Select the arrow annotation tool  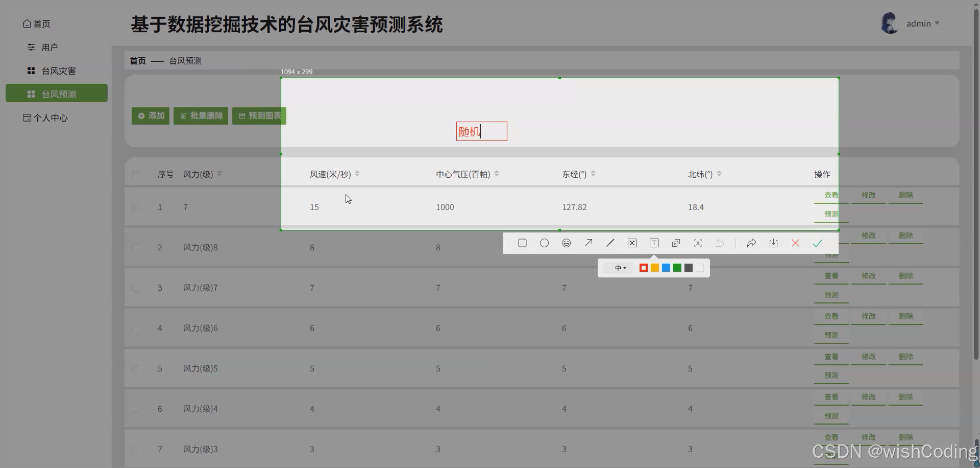coord(588,243)
